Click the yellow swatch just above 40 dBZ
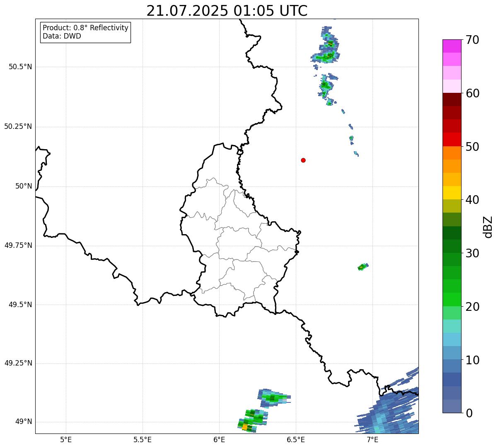 coord(452,193)
